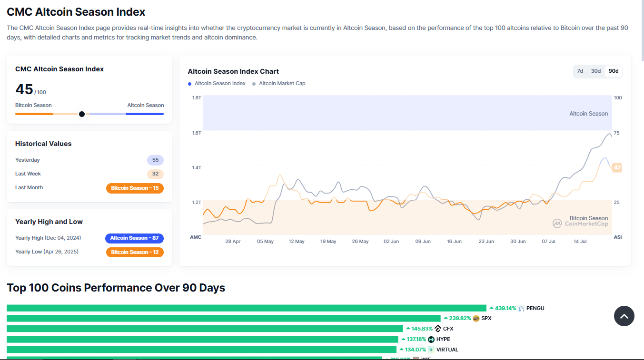The width and height of the screenshot is (644, 360).
Task: Click the 145.83% percentage text
Action: click(422, 329)
